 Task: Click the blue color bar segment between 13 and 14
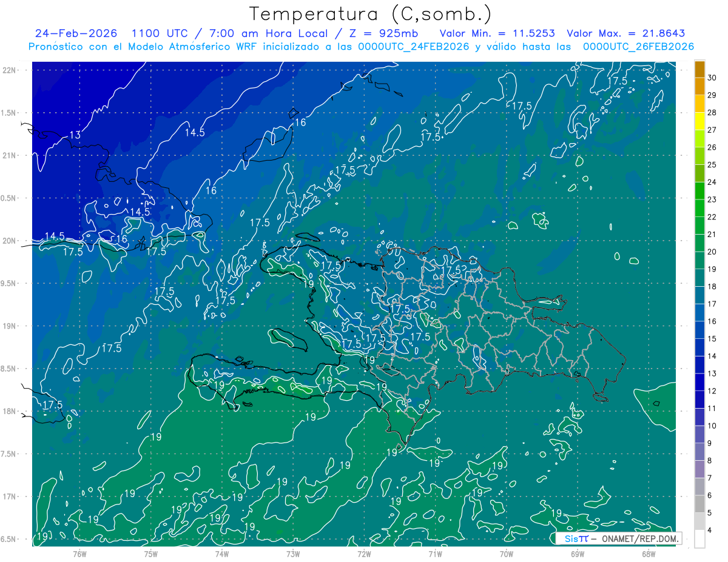click(699, 365)
